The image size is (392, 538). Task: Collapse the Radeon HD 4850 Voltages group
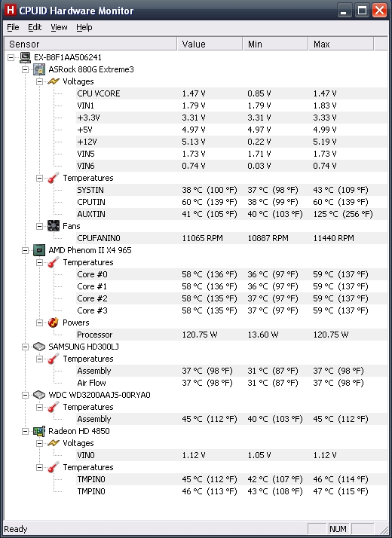point(39,443)
